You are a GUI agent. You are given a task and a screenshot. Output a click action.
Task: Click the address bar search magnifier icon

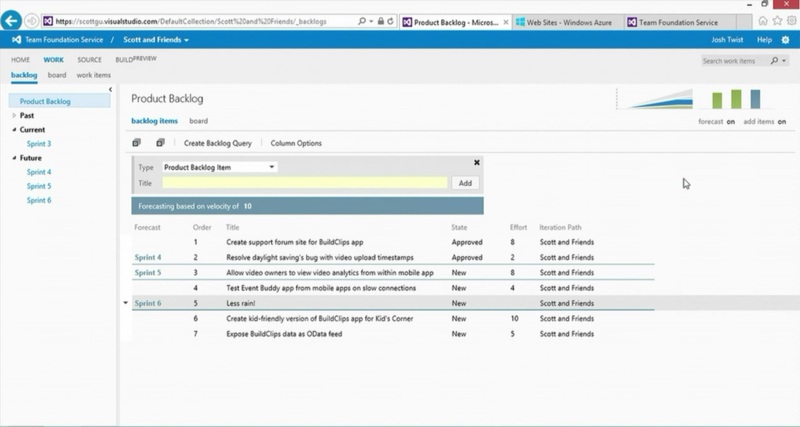click(x=362, y=21)
